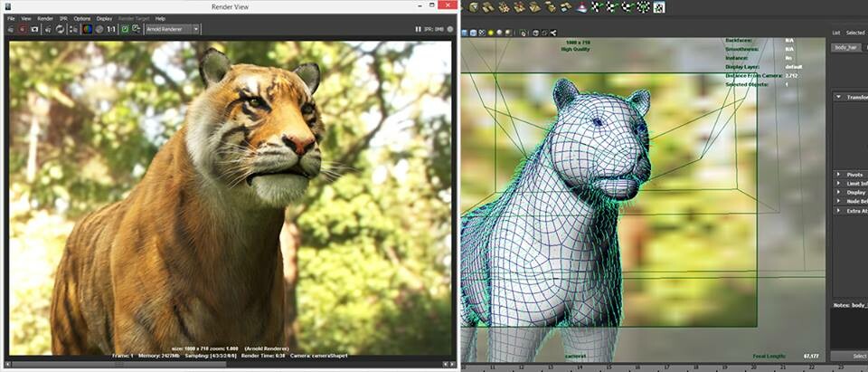This screenshot has width=868, height=372.
Task: Click the camera Snapshot icon in Render View
Action: 34,29
